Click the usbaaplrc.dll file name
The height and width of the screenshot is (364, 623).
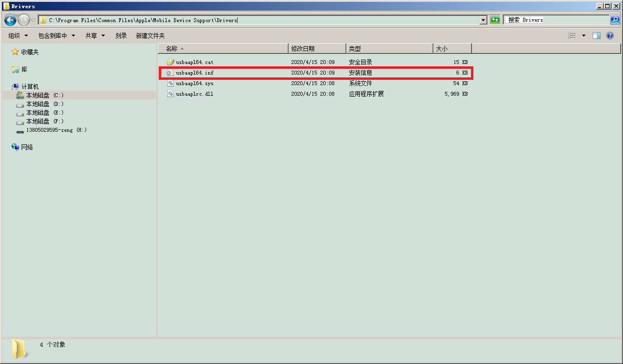tap(194, 94)
